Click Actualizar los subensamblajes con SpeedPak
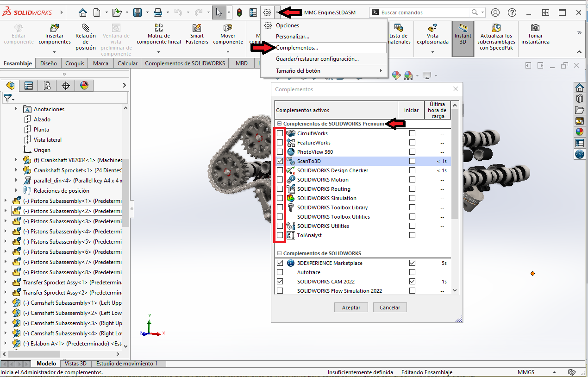The height and width of the screenshot is (377, 588). pyautogui.click(x=496, y=37)
